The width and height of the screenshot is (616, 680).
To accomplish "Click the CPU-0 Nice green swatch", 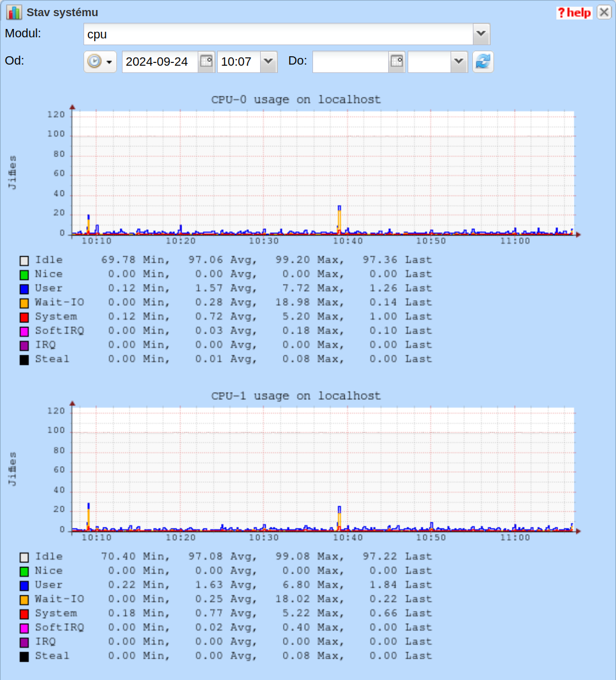I will click(x=24, y=275).
